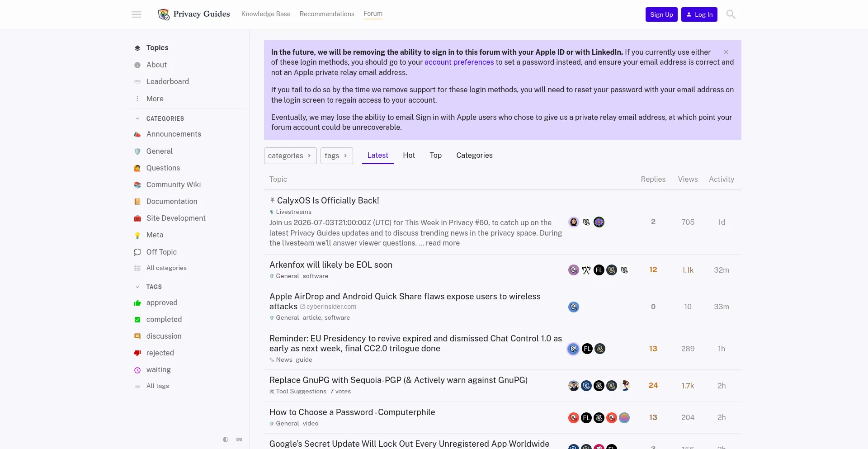The width and height of the screenshot is (868, 449).
Task: Switch to the Hot tab
Action: tap(409, 155)
